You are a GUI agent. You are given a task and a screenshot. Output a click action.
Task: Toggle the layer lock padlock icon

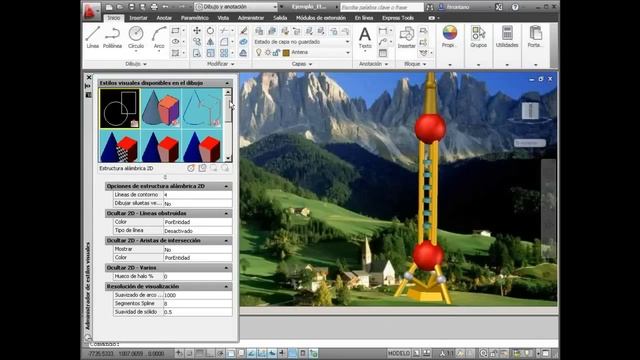click(x=277, y=52)
